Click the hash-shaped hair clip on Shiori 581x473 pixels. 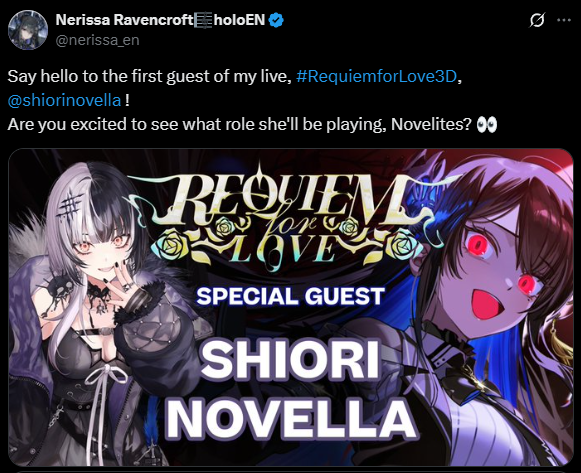point(70,206)
